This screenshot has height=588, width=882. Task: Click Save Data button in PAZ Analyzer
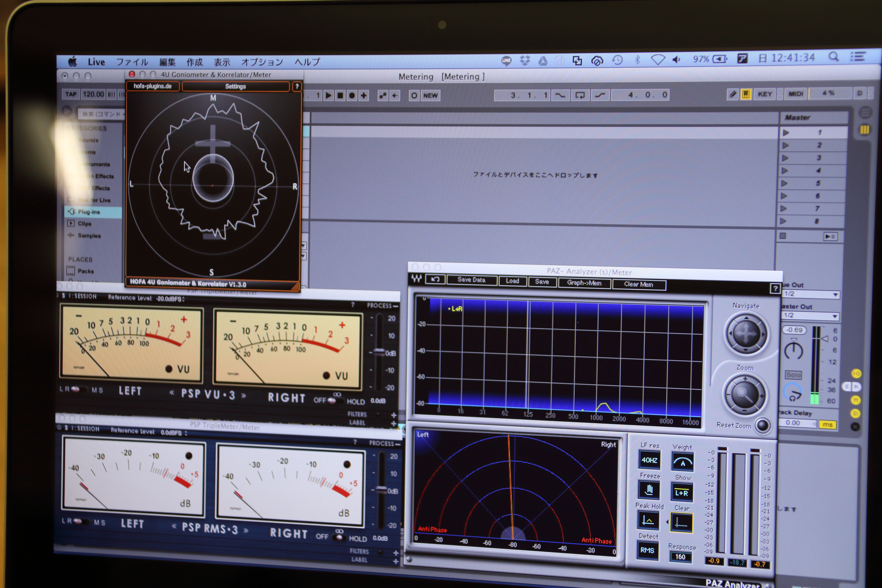click(471, 280)
